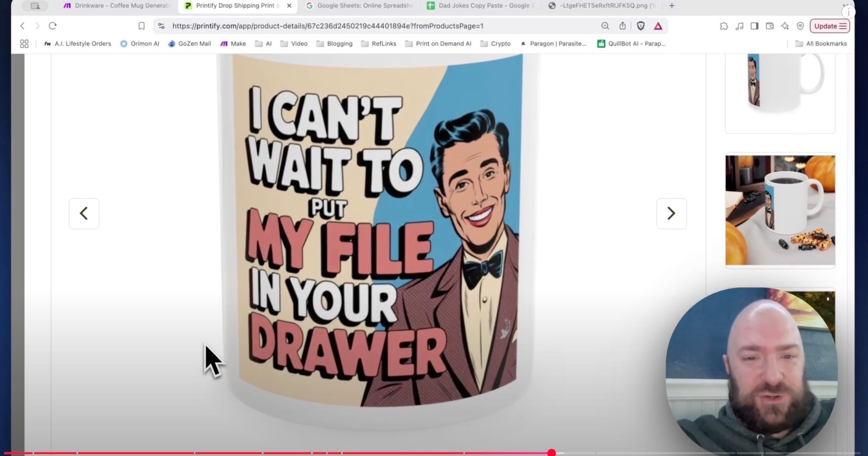This screenshot has height=456, width=868.
Task: Expand the Crypto bookmarks folder
Action: click(495, 44)
